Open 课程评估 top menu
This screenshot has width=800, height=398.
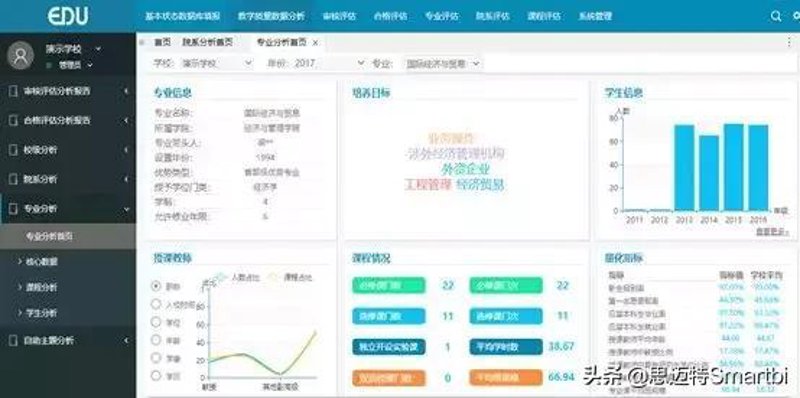tap(544, 16)
